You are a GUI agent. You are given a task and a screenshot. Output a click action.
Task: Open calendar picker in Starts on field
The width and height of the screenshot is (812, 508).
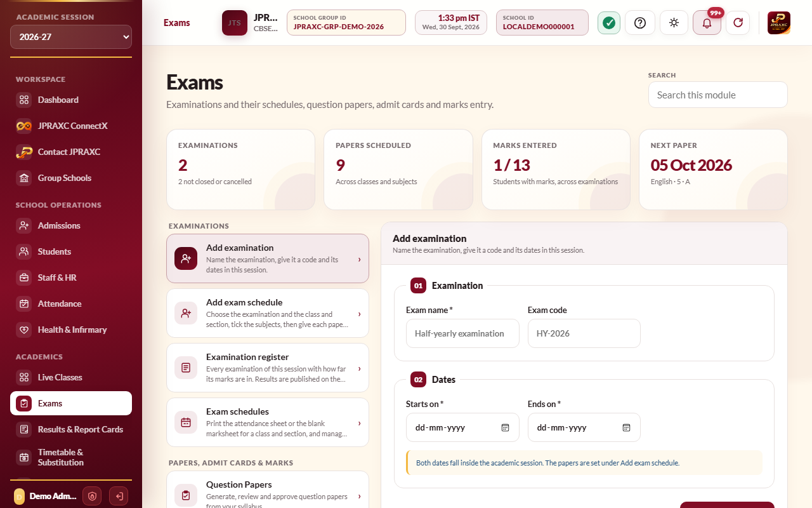coord(506,427)
